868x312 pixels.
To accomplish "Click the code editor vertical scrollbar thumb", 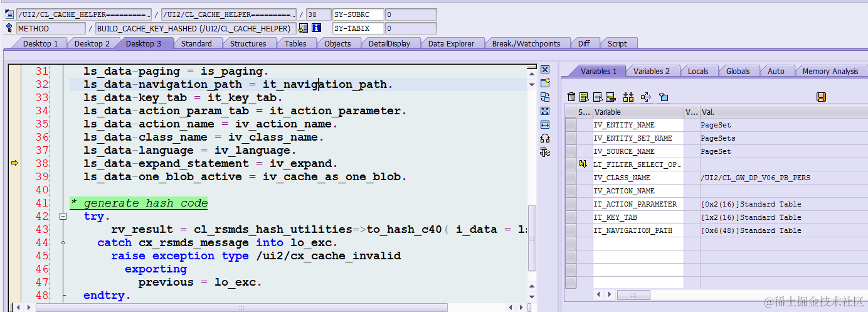I will point(532,239).
